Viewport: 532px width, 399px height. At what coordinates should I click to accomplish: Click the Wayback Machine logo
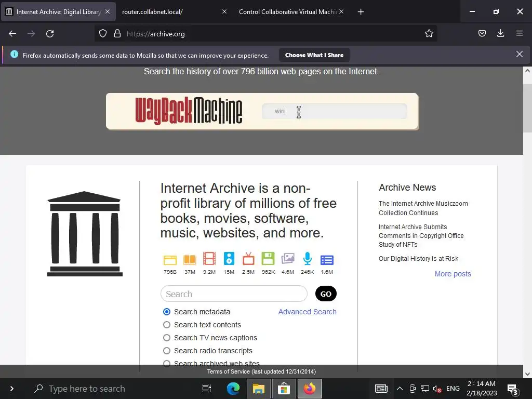(x=189, y=111)
